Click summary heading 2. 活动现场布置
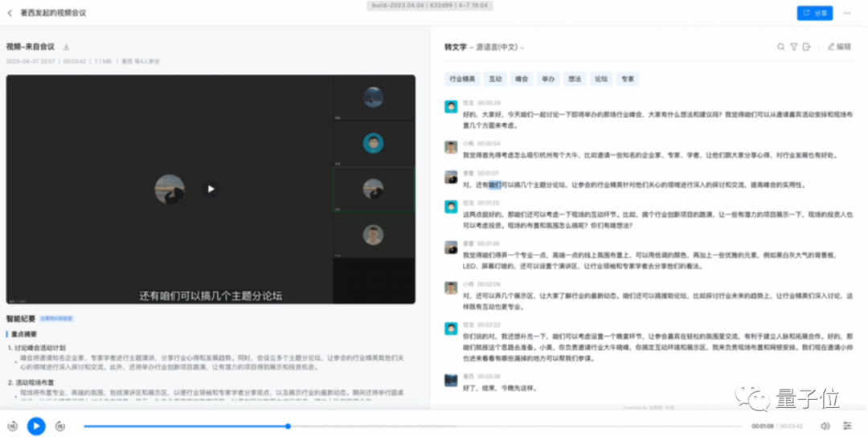Screen dimensions: 868x437 pyautogui.click(x=31, y=382)
